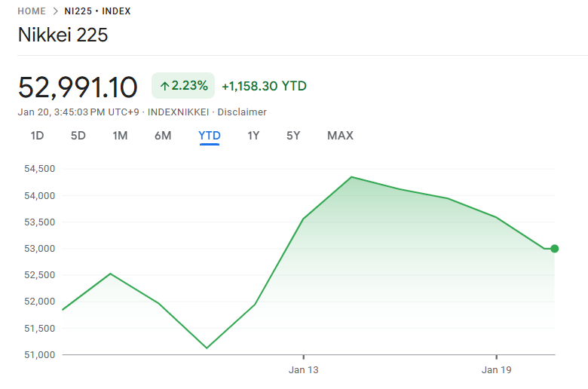The width and height of the screenshot is (588, 389).
Task: Show the MAX chart range
Action: pos(340,136)
